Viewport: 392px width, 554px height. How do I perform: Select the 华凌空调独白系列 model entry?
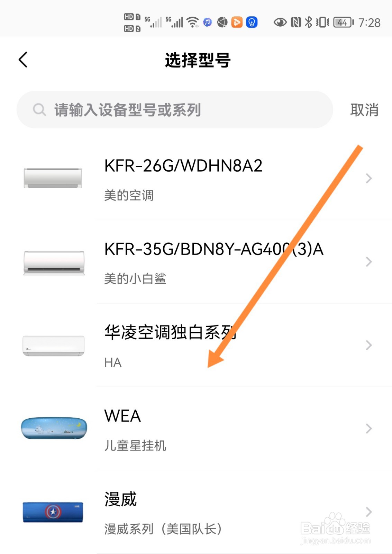coord(196,345)
